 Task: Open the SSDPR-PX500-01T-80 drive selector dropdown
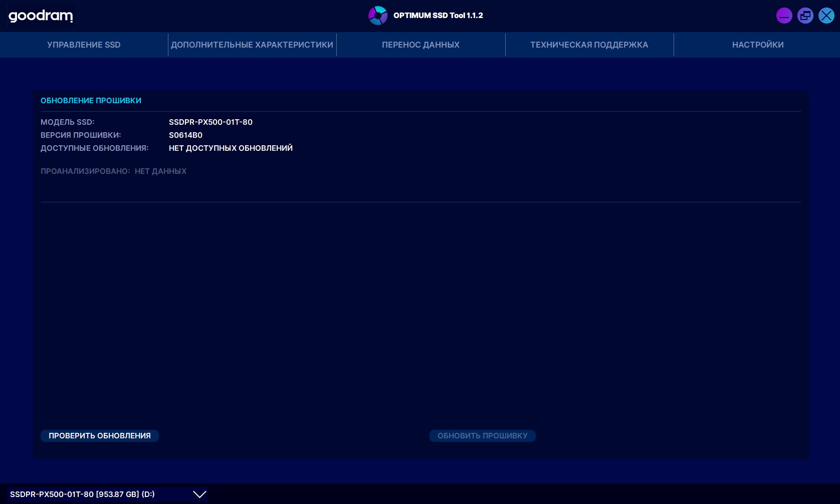pyautogui.click(x=108, y=494)
